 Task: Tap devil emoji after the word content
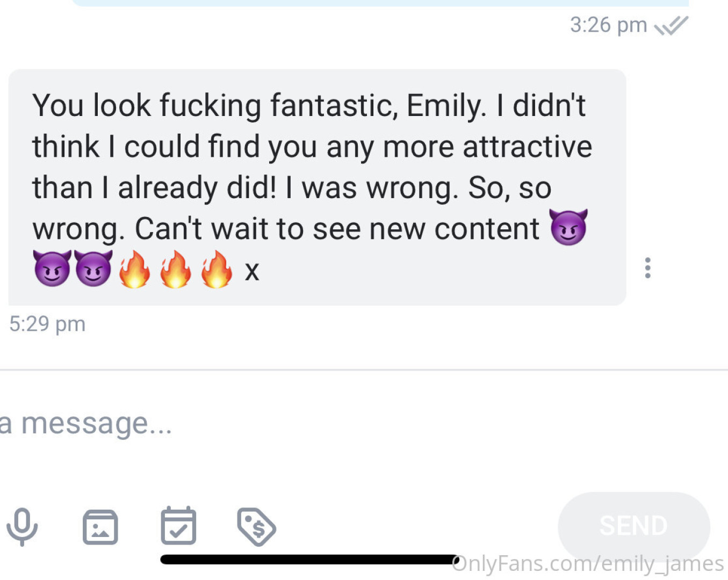coord(568,227)
